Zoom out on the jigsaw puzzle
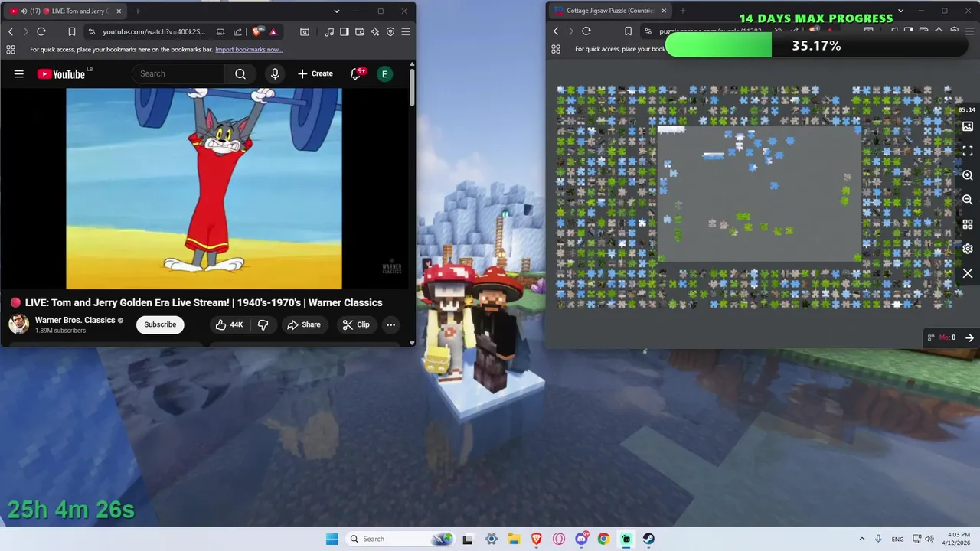Image resolution: width=980 pixels, height=551 pixels. [x=968, y=200]
